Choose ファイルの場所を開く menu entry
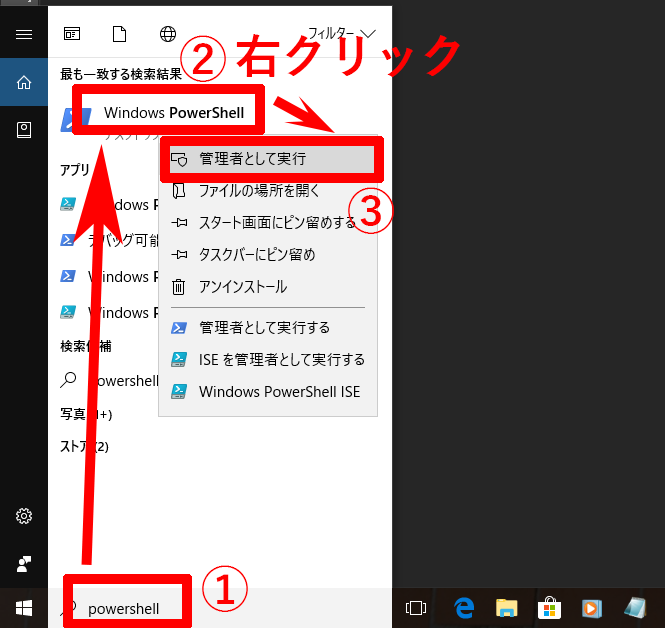This screenshot has width=665, height=628. (268, 191)
